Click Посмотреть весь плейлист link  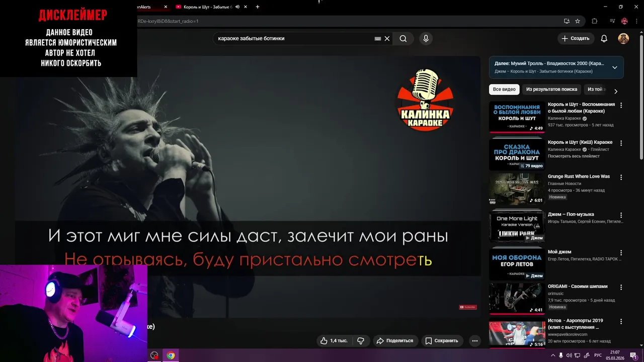(x=574, y=156)
